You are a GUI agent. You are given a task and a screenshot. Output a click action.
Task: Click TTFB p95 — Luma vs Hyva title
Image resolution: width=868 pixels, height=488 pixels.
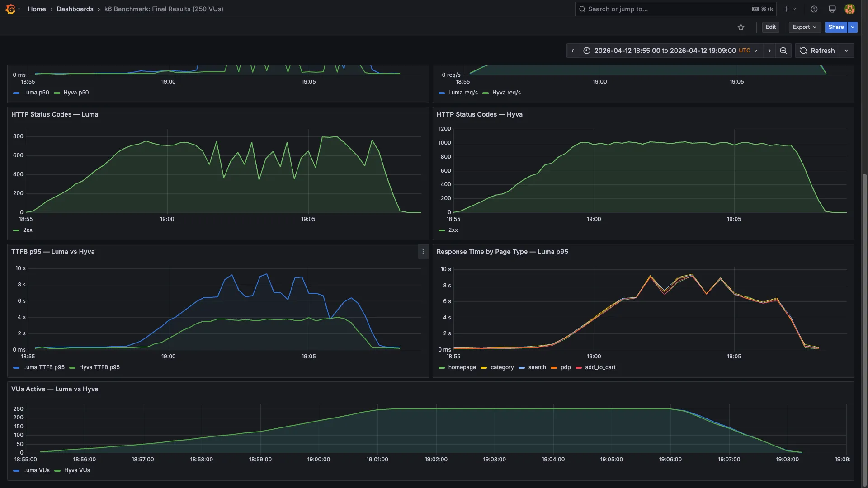[53, 252]
